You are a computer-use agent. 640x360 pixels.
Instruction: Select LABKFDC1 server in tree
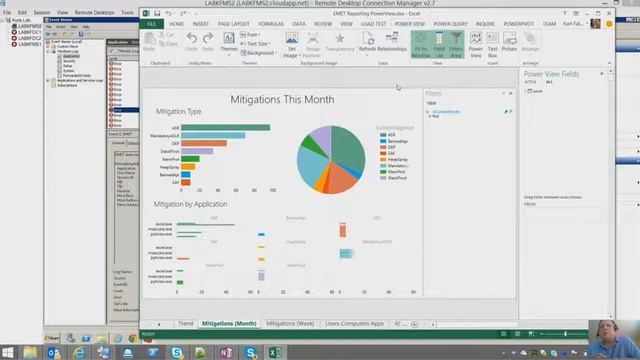29,32
